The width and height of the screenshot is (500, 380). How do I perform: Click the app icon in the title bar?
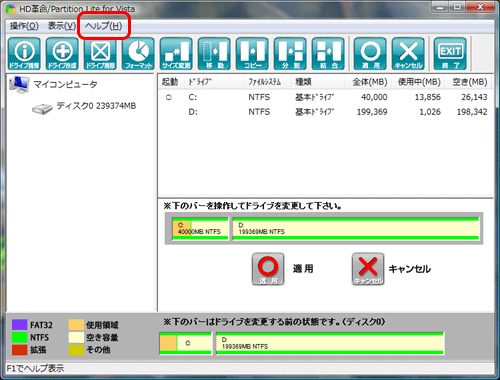(11, 9)
